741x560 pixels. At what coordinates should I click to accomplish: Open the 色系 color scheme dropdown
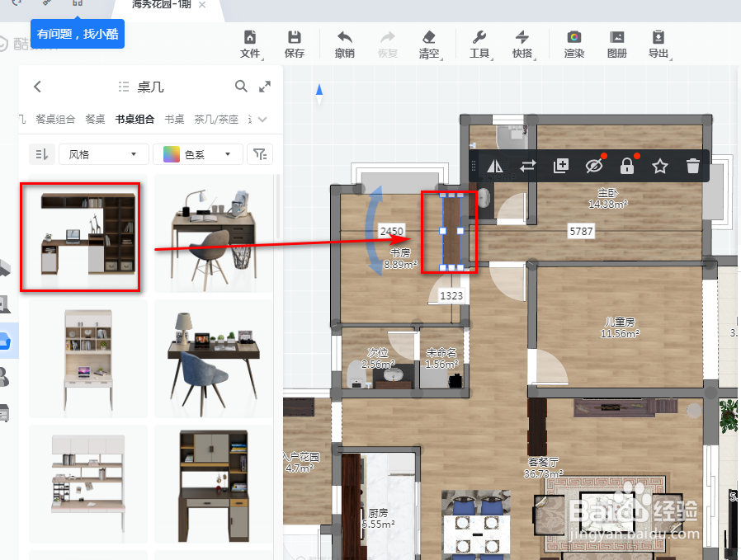coord(197,154)
